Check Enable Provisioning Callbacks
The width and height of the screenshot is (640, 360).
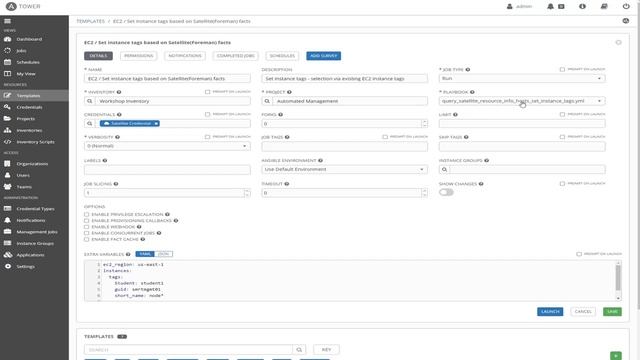pos(87,220)
